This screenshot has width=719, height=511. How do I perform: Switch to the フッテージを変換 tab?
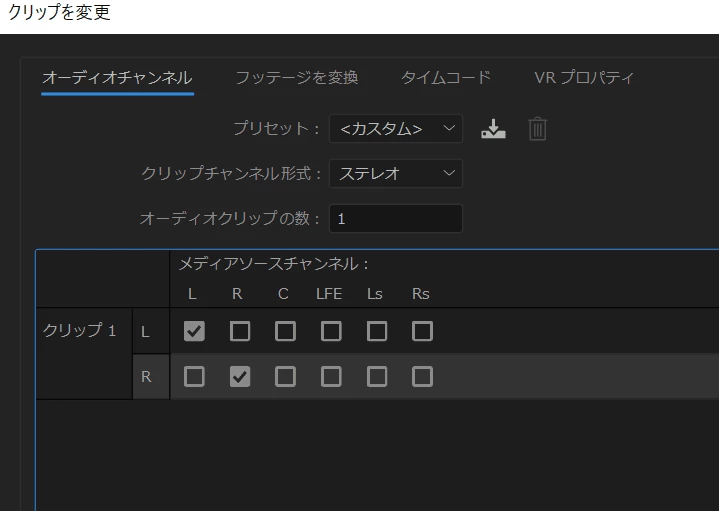[x=297, y=78]
